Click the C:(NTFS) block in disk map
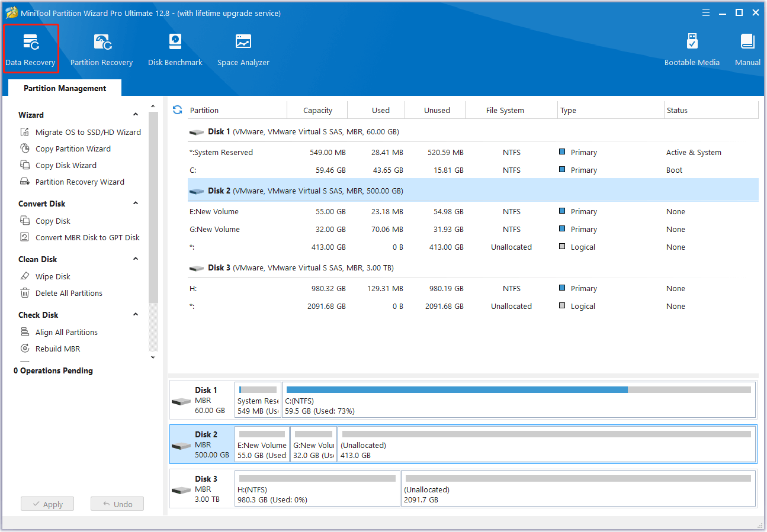Image resolution: width=767 pixels, height=532 pixels. [519, 399]
